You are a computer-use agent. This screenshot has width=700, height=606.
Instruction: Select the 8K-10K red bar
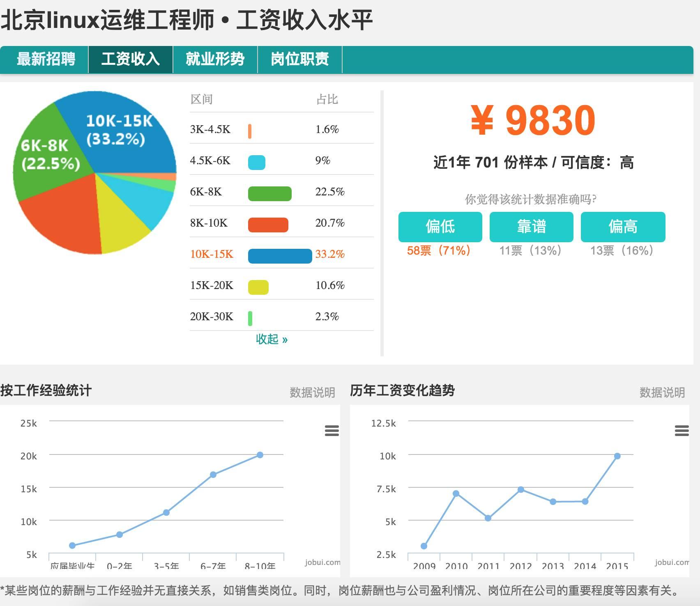[x=268, y=225]
